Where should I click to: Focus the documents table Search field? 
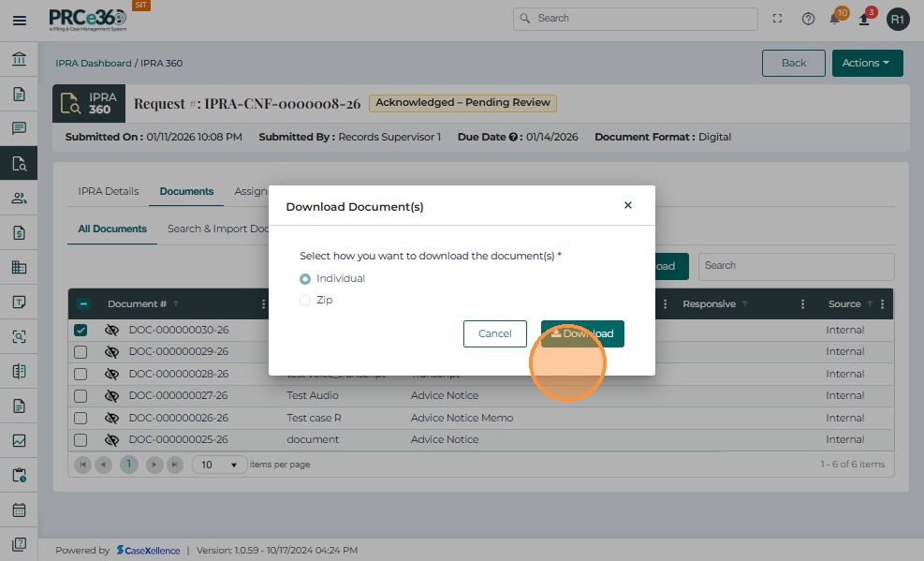796,266
